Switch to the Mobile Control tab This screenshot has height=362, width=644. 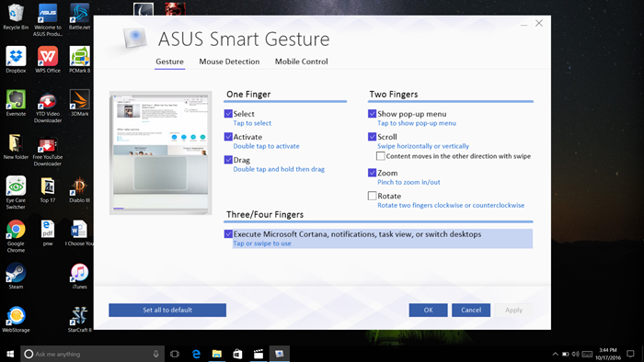click(302, 62)
